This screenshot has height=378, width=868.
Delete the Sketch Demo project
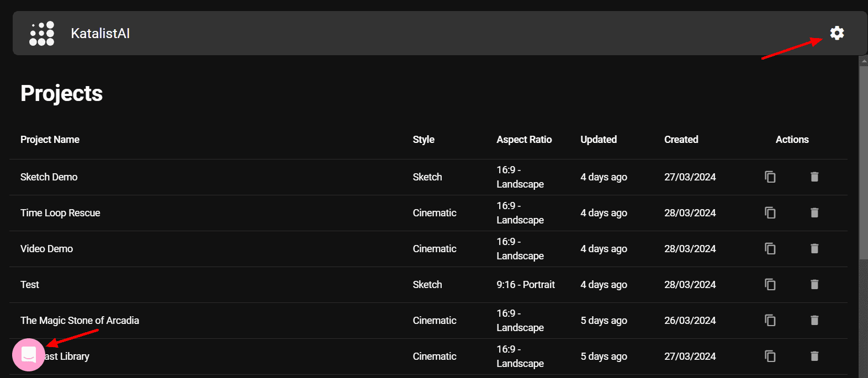coord(814,177)
